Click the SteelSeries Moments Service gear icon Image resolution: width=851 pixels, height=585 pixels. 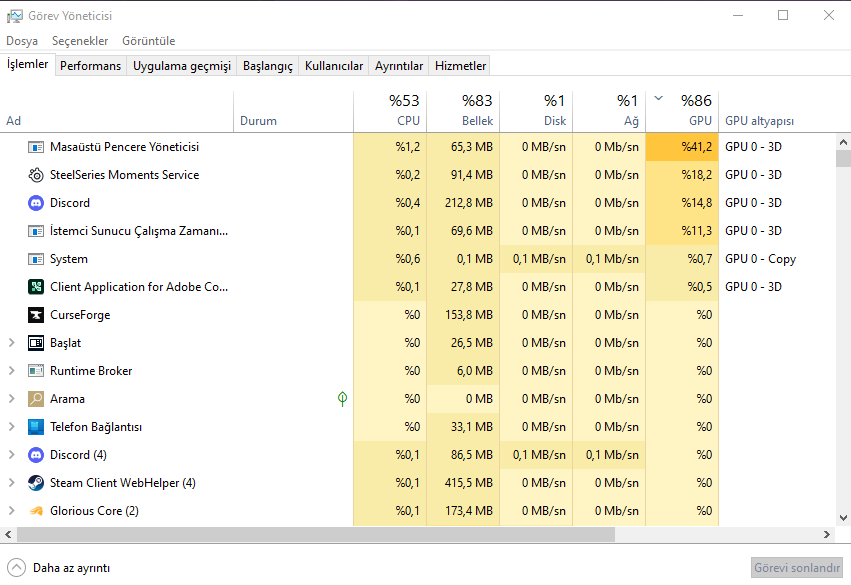coord(36,175)
